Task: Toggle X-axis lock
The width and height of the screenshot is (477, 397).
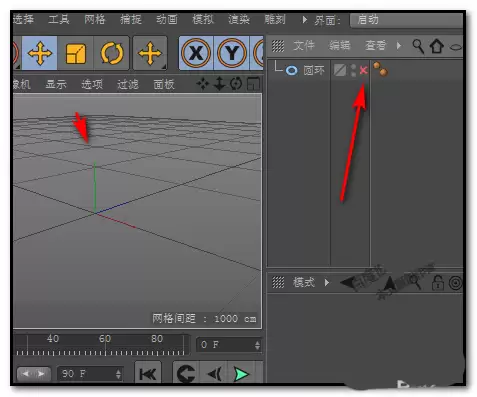Action: pos(196,53)
